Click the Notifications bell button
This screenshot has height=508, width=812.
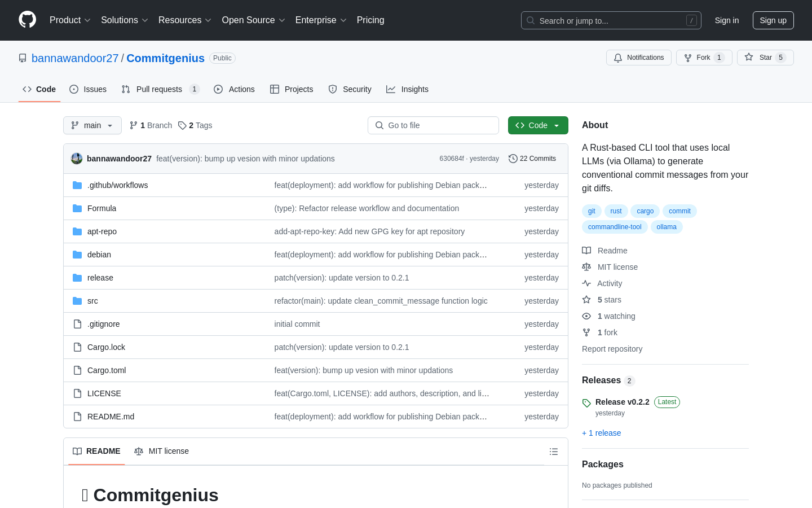point(639,58)
